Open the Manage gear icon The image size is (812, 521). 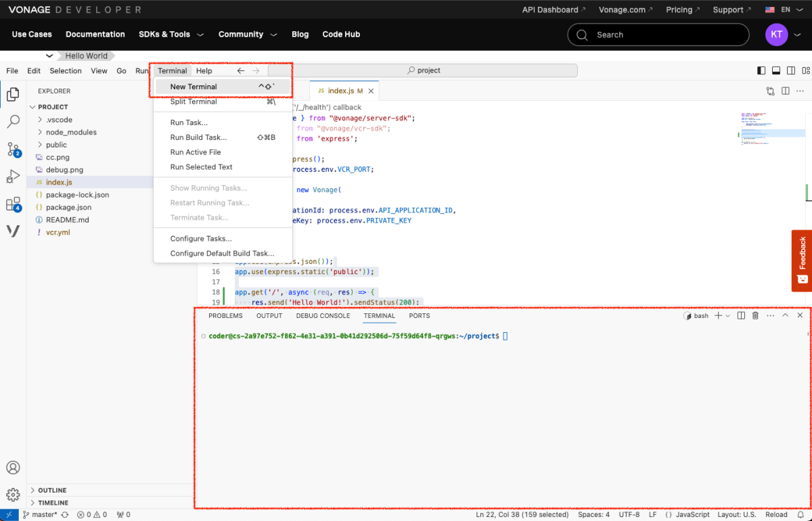(x=13, y=495)
